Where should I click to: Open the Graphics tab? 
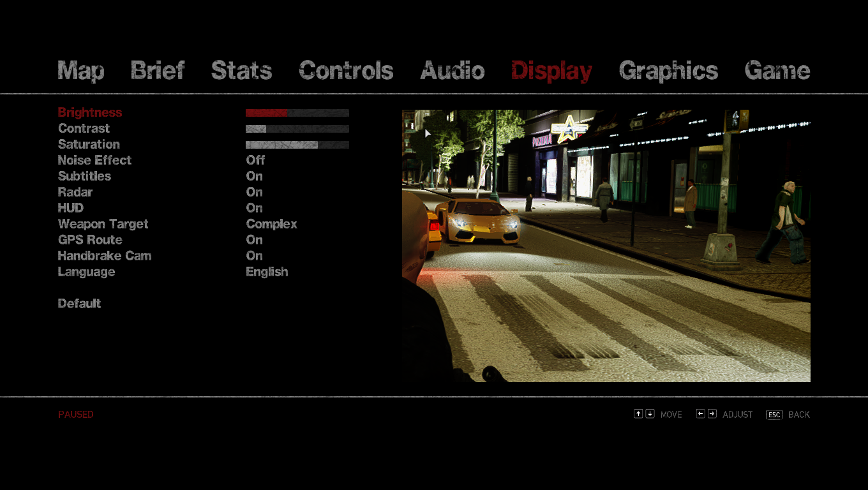(669, 71)
